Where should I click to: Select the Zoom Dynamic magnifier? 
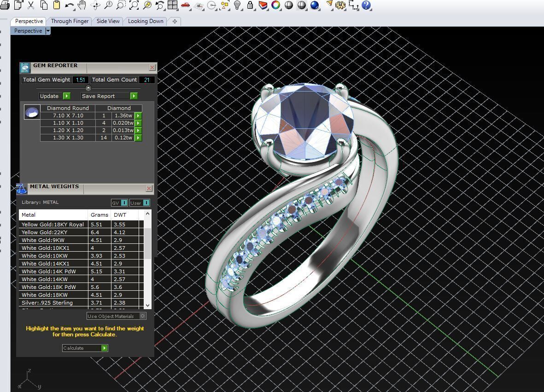click(x=108, y=5)
